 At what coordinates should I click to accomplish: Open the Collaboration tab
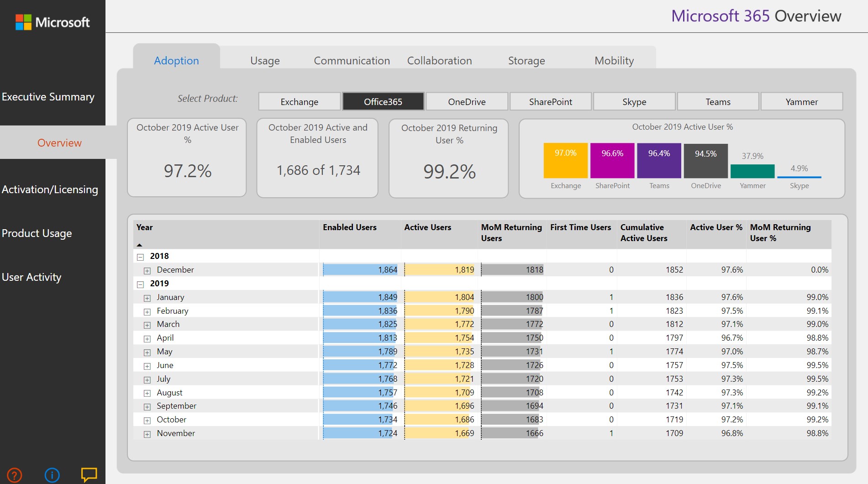(439, 60)
